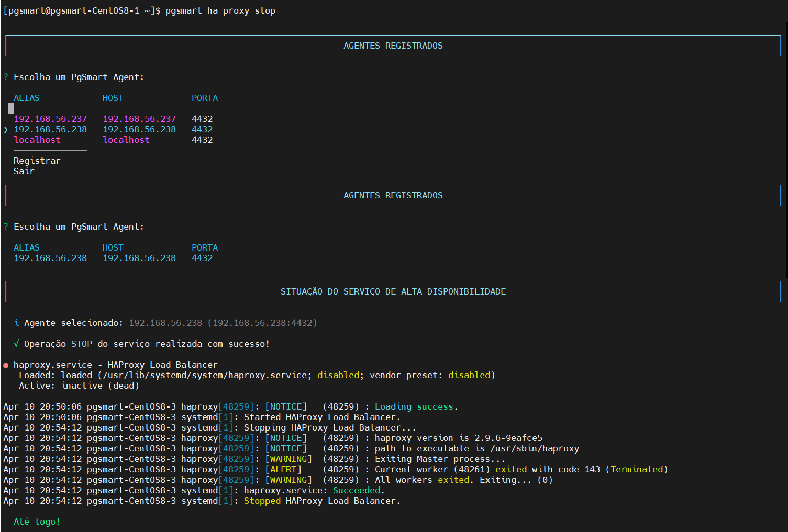Click port 4432 in the 192.168.56.237 row
This screenshot has width=788, height=532.
coord(202,119)
